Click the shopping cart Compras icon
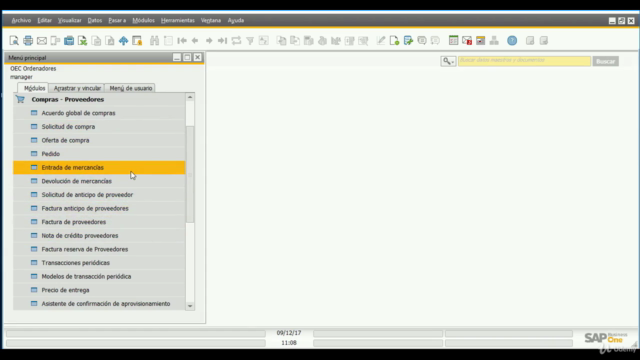Screen dimensions: 640x360 point(20,99)
